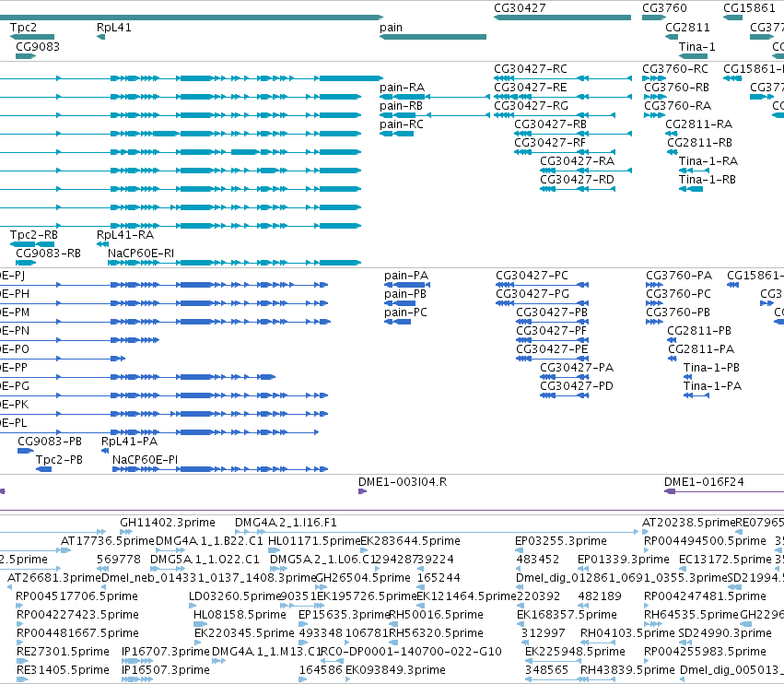The width and height of the screenshot is (784, 684).
Task: Open EST label DMG4A.2_1.I16.F1
Action: pos(286,523)
